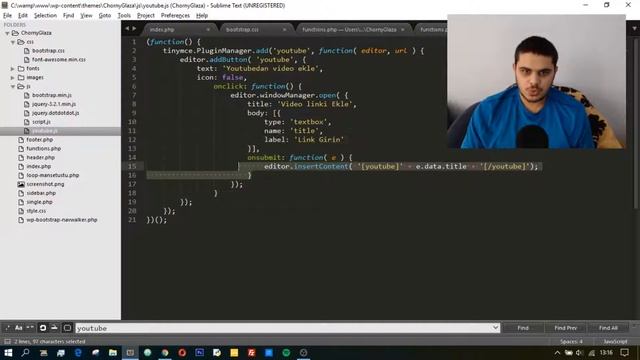Open jquery.dotdotdot.js in the sidebar

point(56,113)
